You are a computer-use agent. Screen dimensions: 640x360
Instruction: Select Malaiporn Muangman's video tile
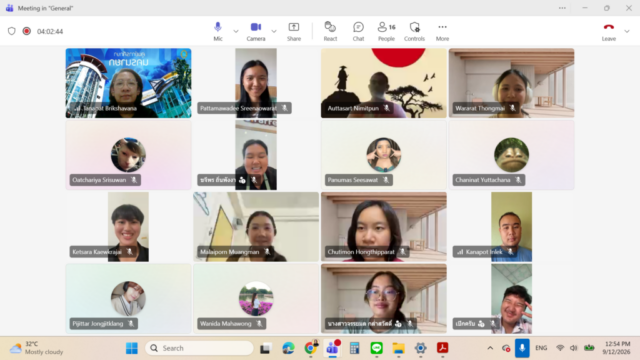click(x=256, y=227)
